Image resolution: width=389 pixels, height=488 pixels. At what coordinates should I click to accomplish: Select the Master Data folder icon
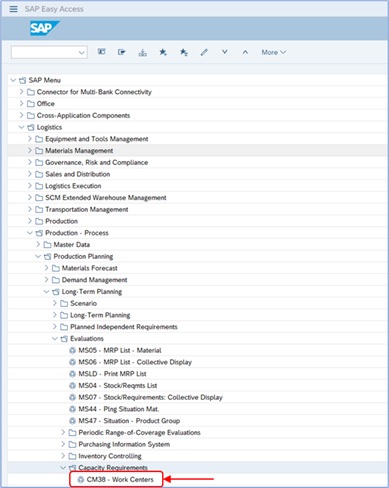point(47,245)
